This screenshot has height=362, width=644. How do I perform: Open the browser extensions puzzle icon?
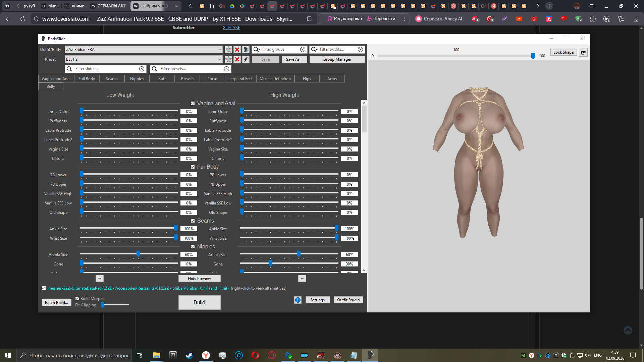[x=593, y=19]
